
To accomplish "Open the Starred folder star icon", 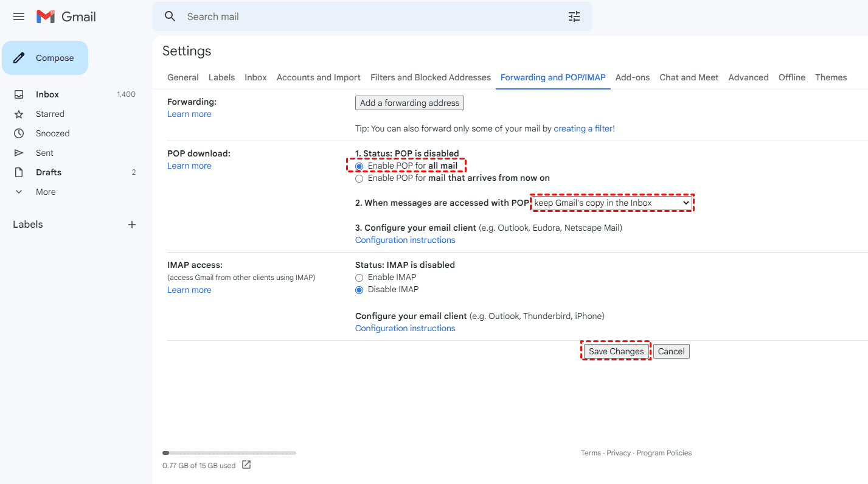I will (x=19, y=114).
